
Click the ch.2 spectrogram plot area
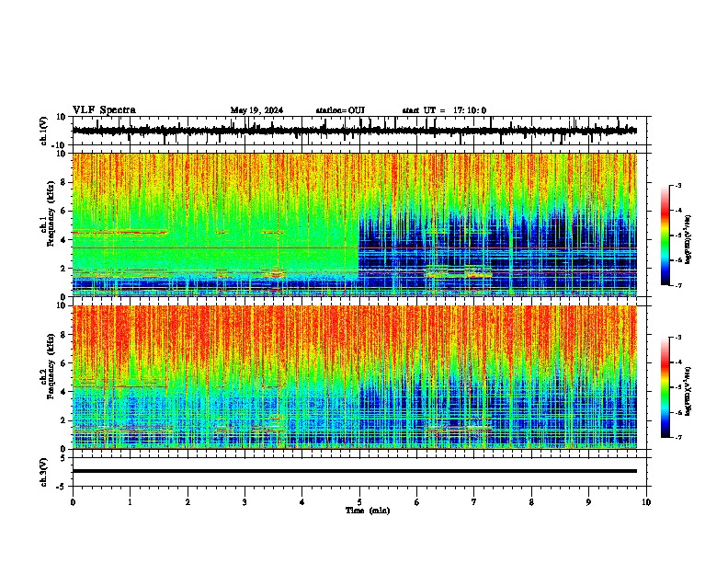355,377
